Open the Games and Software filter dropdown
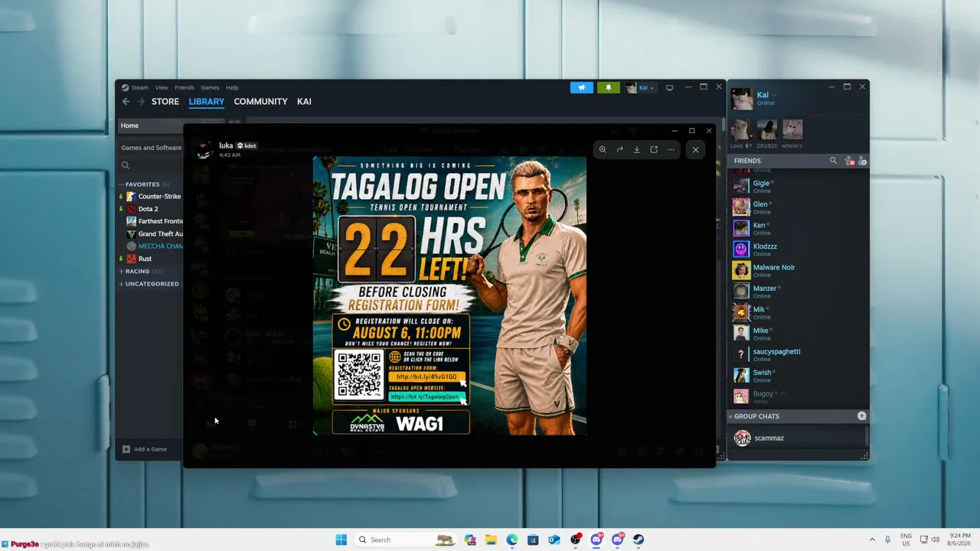 click(151, 148)
